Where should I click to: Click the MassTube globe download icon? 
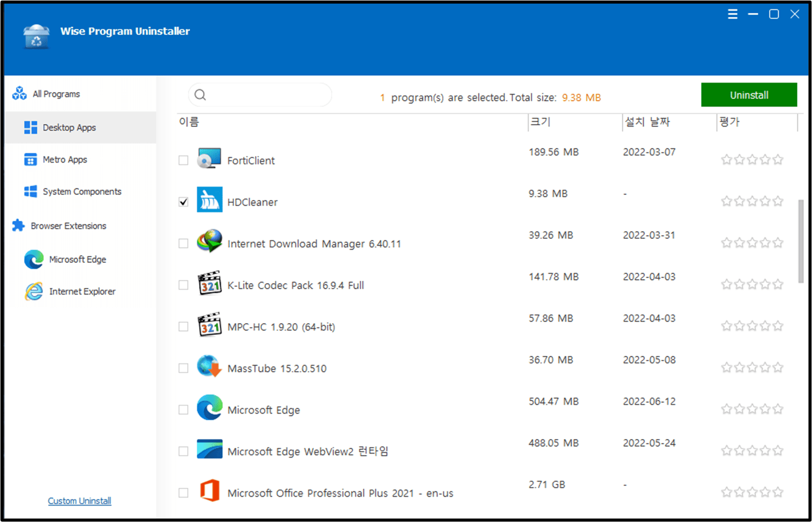coord(209,366)
